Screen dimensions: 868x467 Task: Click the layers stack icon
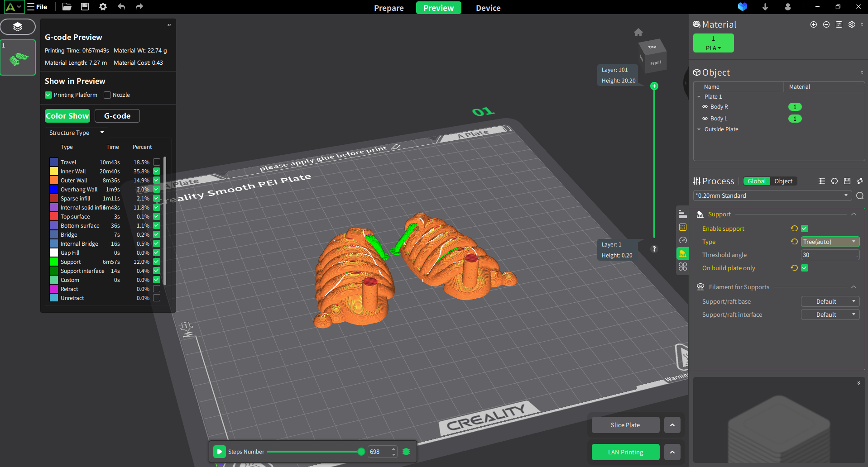click(x=18, y=27)
